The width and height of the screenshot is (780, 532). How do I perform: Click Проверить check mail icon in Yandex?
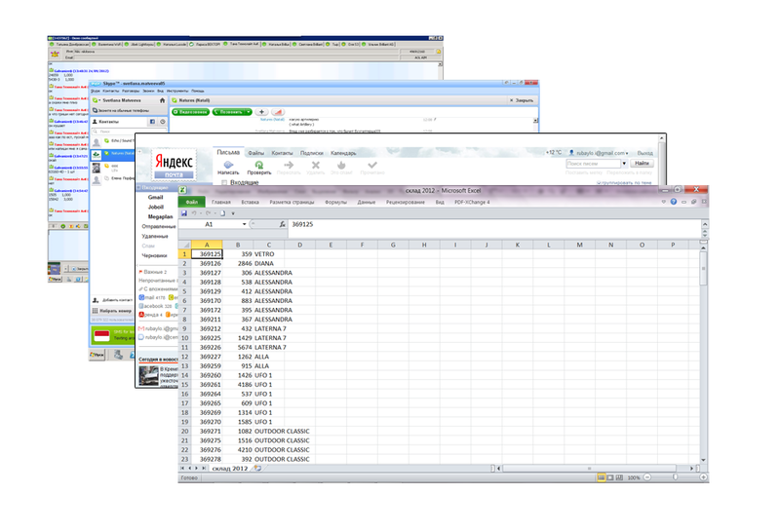tap(259, 168)
